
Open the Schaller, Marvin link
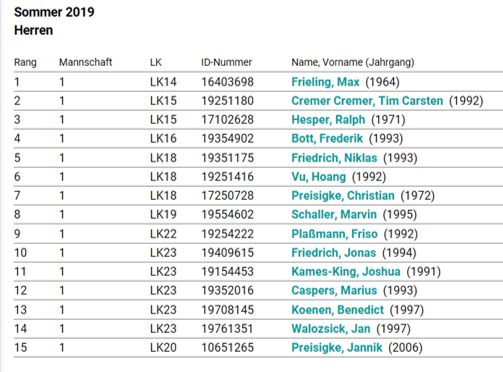334,215
